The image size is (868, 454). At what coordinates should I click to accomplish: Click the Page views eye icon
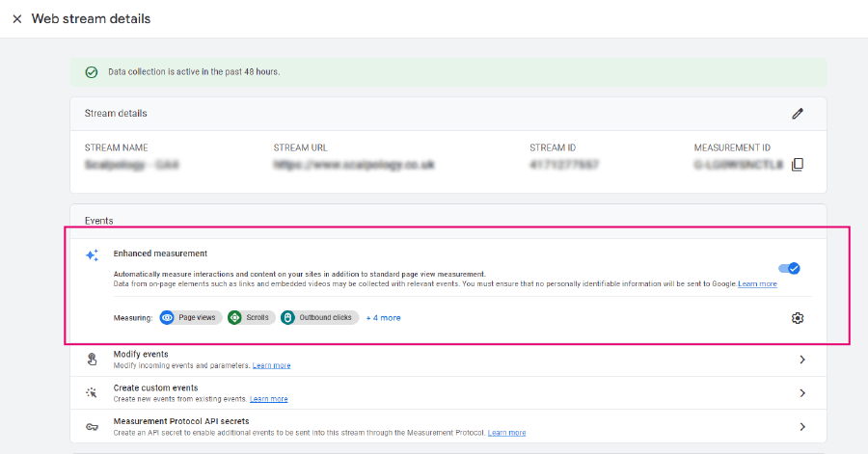coord(167,317)
